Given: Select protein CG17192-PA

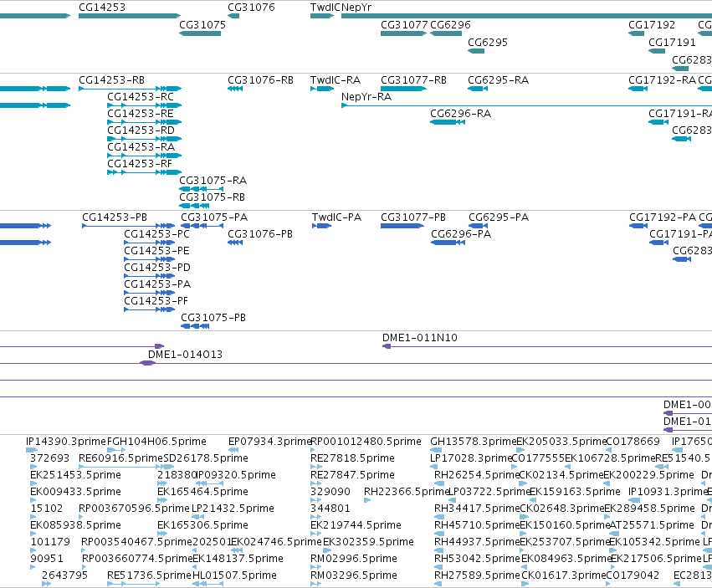Looking at the screenshot, I should (x=662, y=217).
